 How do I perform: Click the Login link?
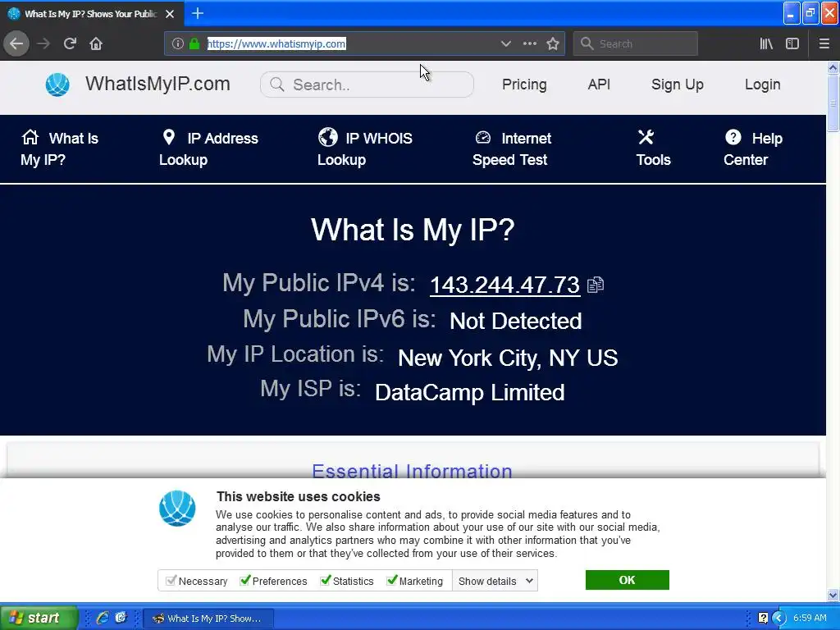[762, 84]
